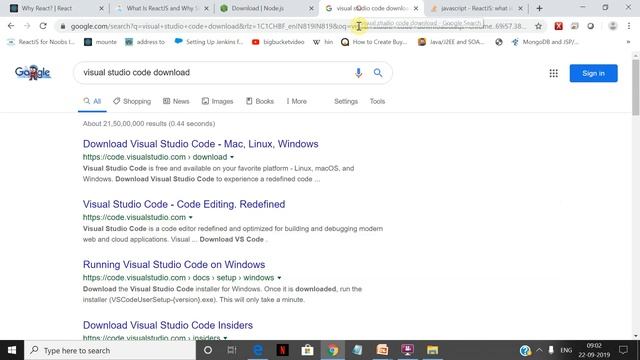Open the Windows Start menu
Screen dimensions: 640x360
[12, 350]
